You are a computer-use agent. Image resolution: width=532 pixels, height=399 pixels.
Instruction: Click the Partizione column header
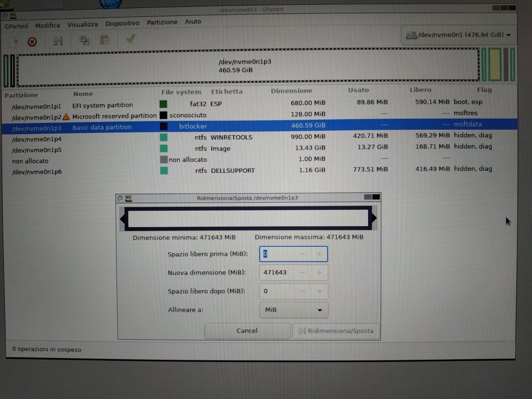[21, 95]
